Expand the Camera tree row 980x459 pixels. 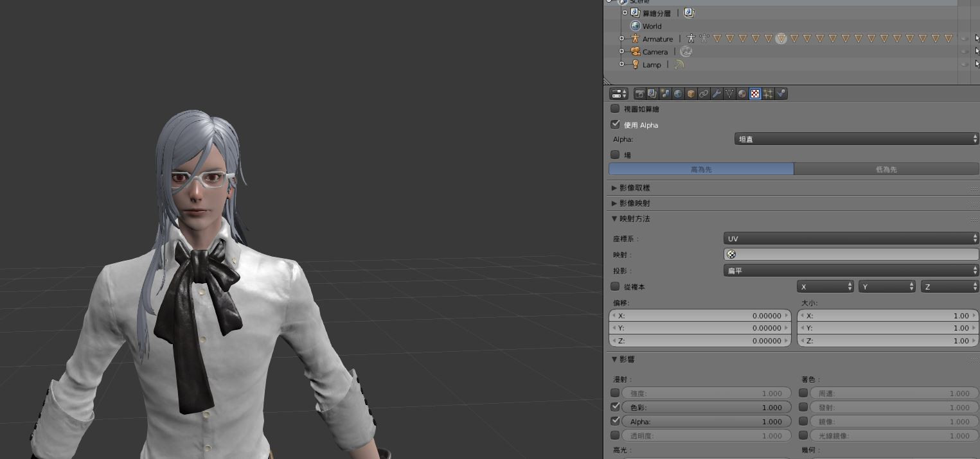621,52
